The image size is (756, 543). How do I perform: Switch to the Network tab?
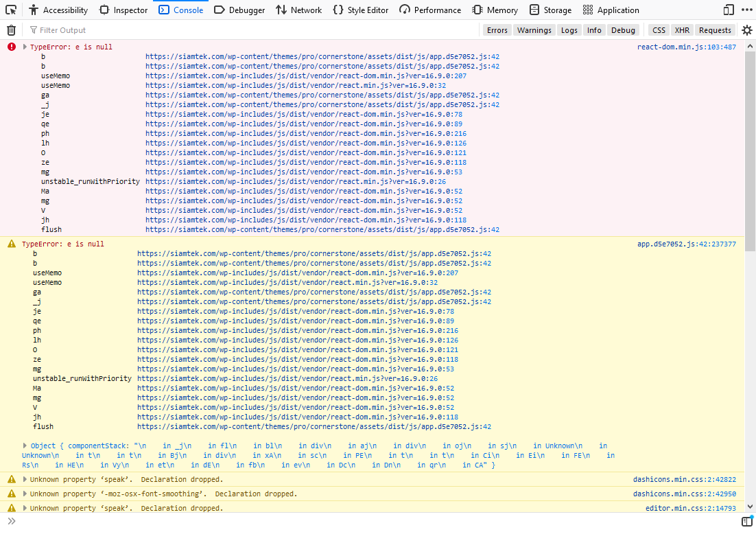coord(299,10)
